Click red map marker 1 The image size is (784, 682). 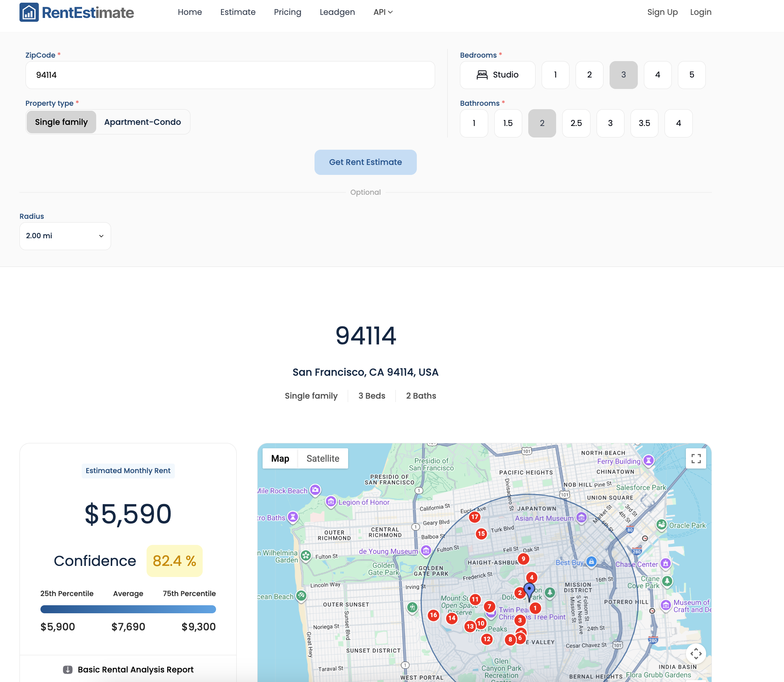(535, 608)
